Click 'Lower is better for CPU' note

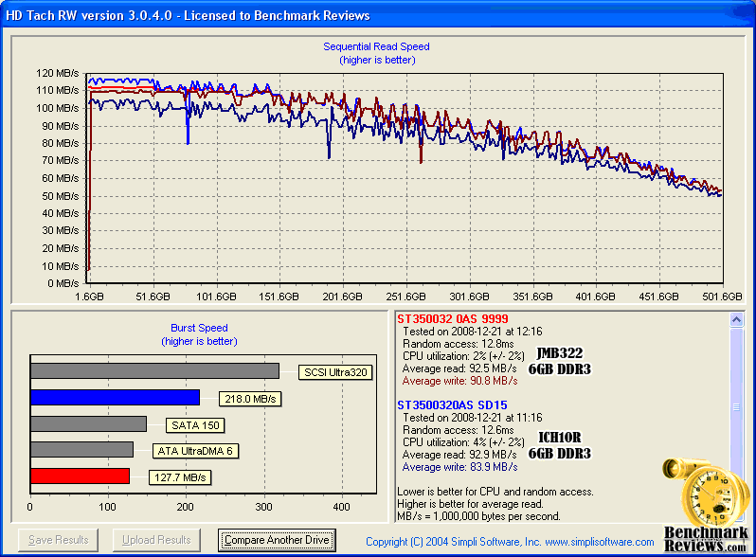pos(495,492)
